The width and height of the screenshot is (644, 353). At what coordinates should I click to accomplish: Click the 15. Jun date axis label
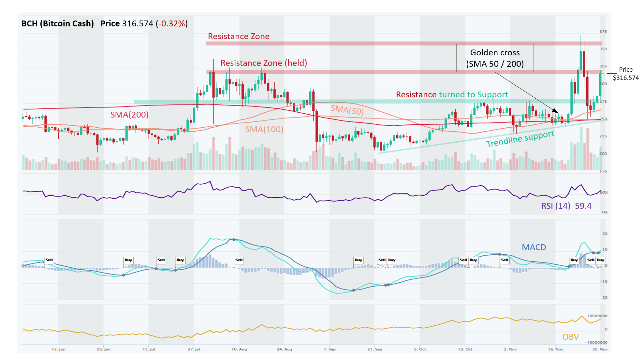pos(59,349)
